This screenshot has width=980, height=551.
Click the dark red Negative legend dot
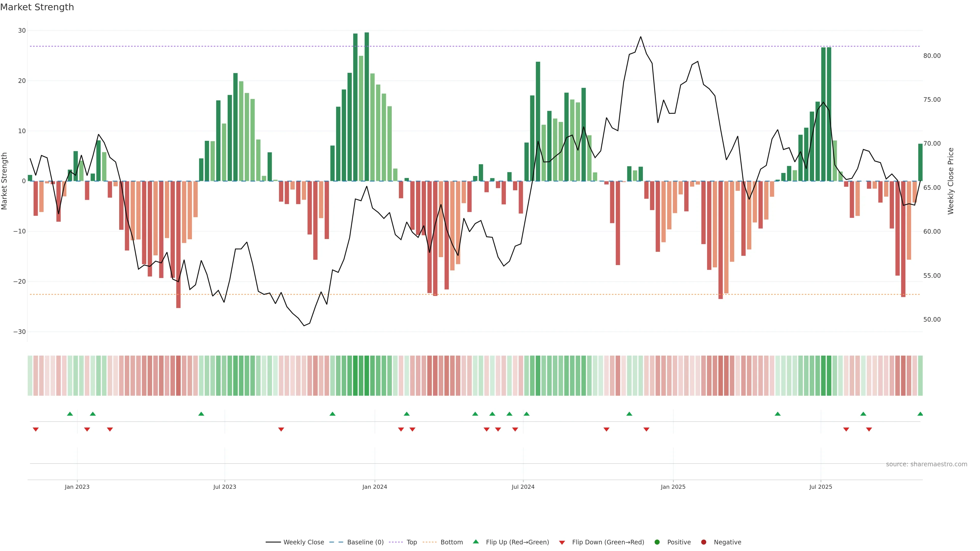click(x=703, y=542)
